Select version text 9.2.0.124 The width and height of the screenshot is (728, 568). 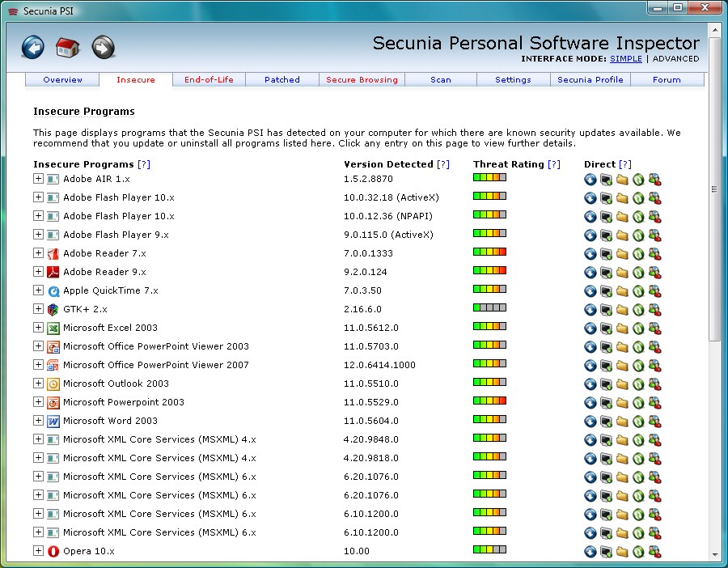tap(366, 272)
